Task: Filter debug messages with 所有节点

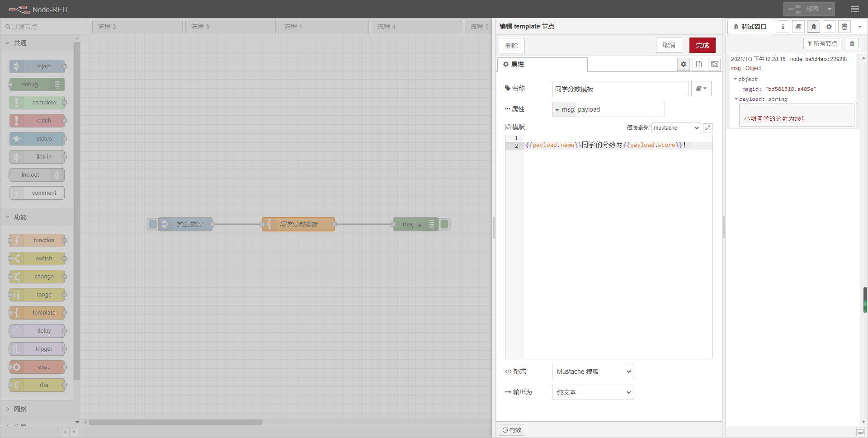Action: point(822,43)
